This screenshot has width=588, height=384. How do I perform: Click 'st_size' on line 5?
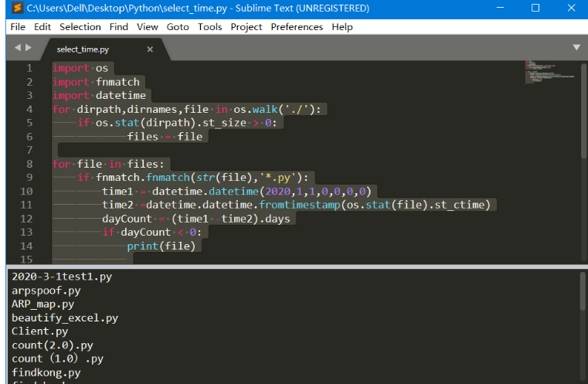(x=224, y=123)
